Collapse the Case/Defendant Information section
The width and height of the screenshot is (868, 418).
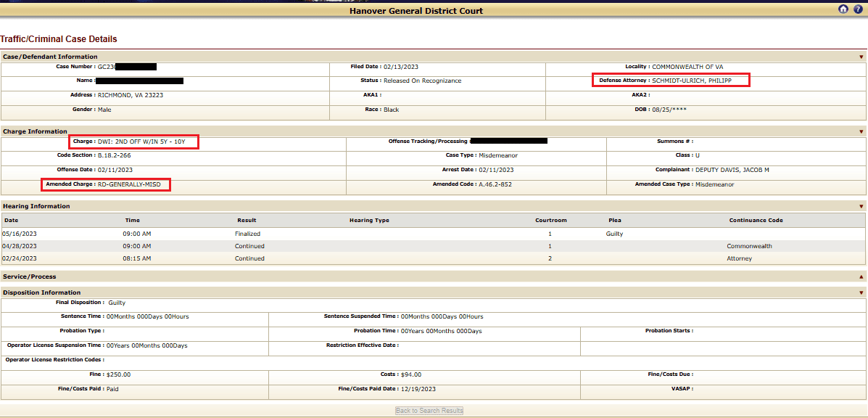[x=861, y=57]
